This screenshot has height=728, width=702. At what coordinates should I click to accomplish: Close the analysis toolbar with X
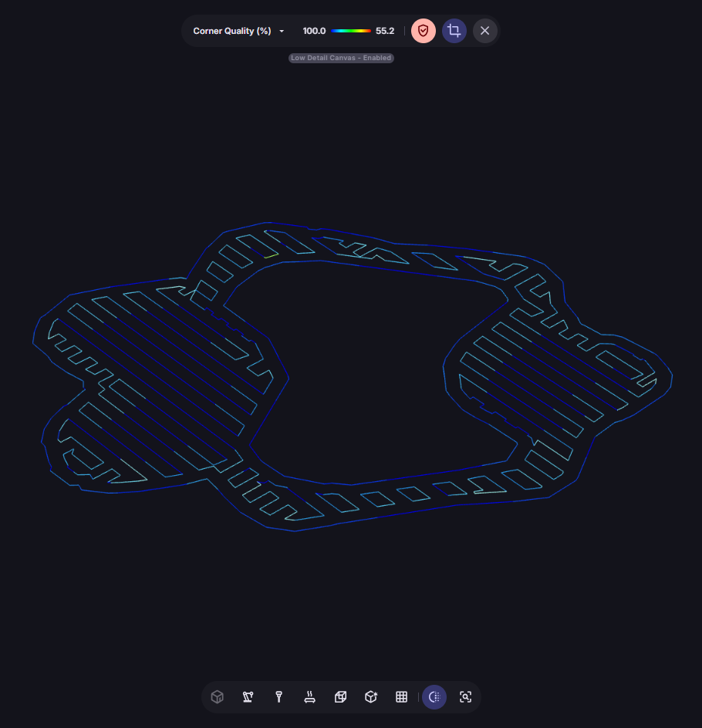pos(484,31)
